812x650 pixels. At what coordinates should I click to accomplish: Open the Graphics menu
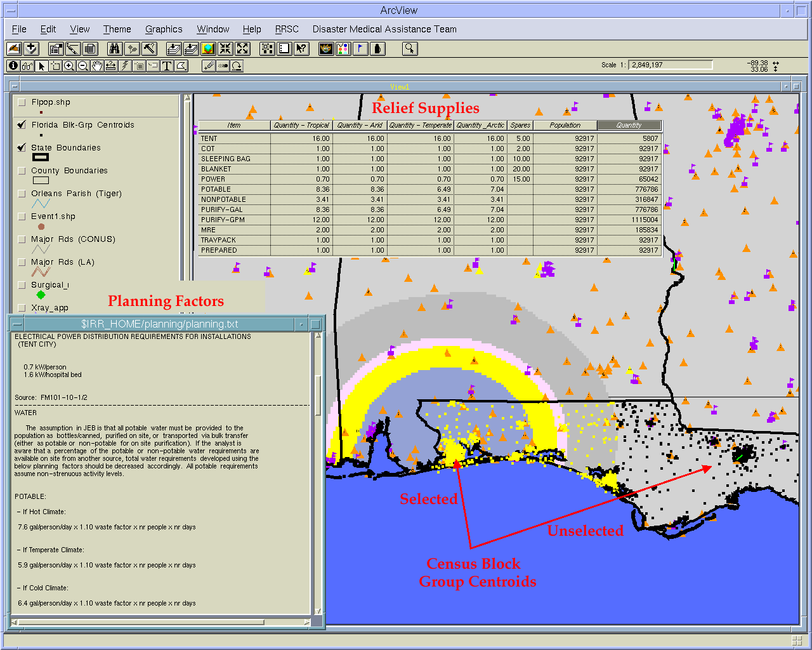[x=164, y=29]
